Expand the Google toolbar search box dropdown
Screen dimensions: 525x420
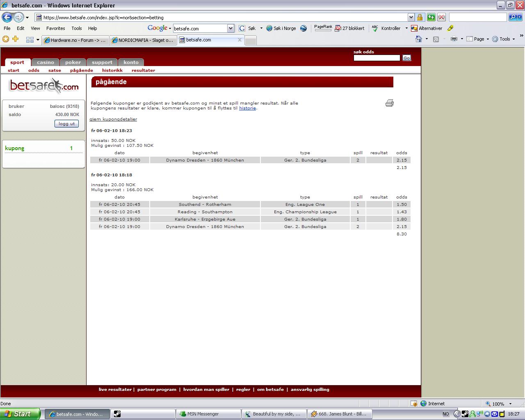[231, 28]
